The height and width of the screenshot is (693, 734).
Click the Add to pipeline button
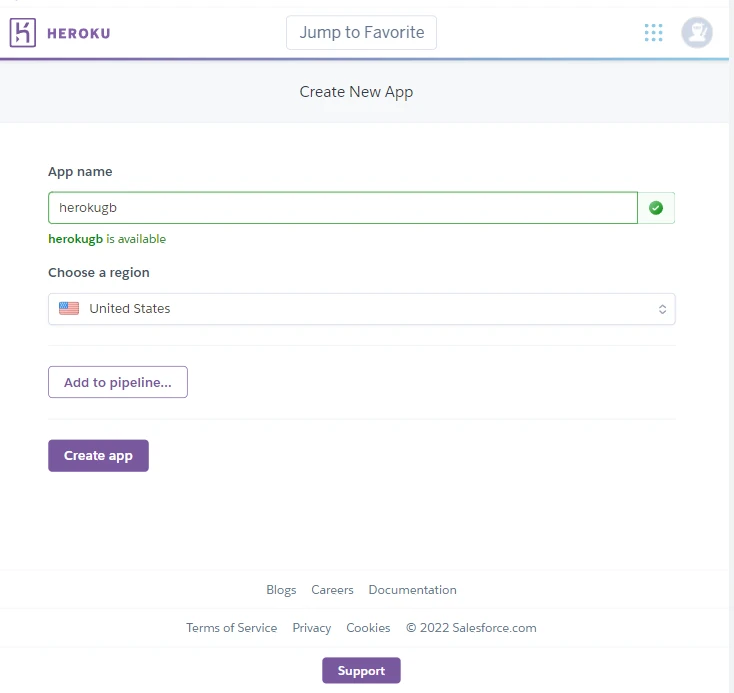click(118, 382)
